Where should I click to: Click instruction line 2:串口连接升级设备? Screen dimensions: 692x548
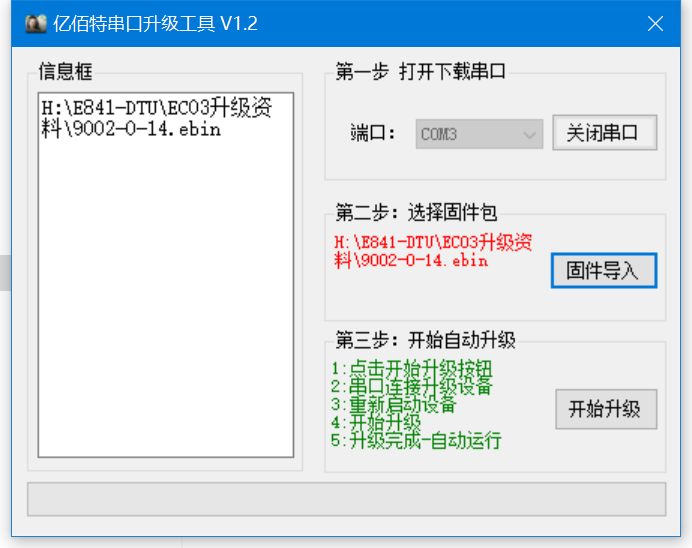(x=412, y=387)
